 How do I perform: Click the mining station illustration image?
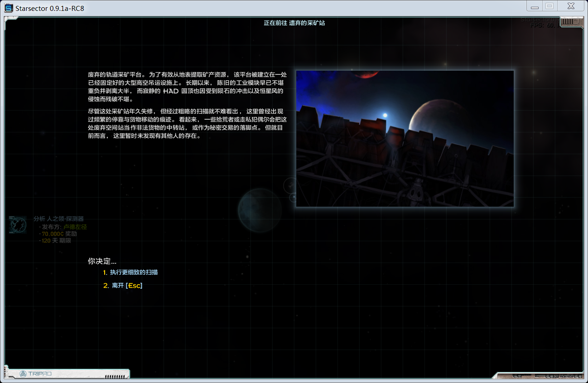tap(405, 138)
